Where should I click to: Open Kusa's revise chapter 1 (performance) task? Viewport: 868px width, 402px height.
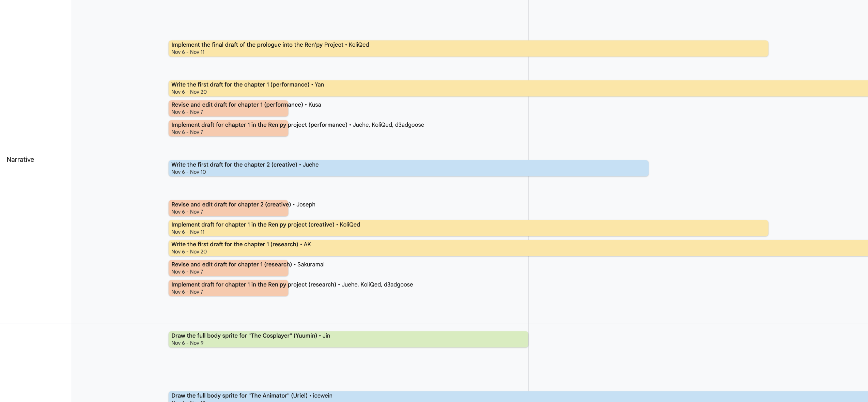click(228, 108)
